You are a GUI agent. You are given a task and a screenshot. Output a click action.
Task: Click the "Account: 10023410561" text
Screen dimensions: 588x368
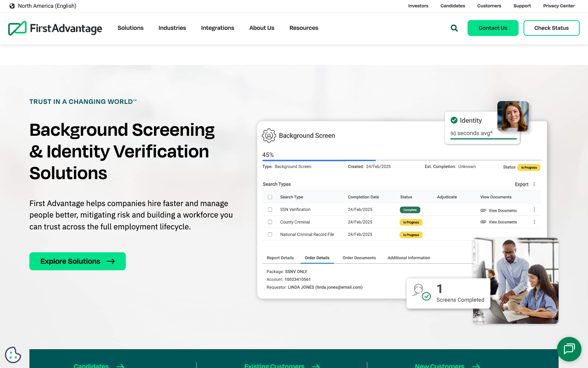289,280
